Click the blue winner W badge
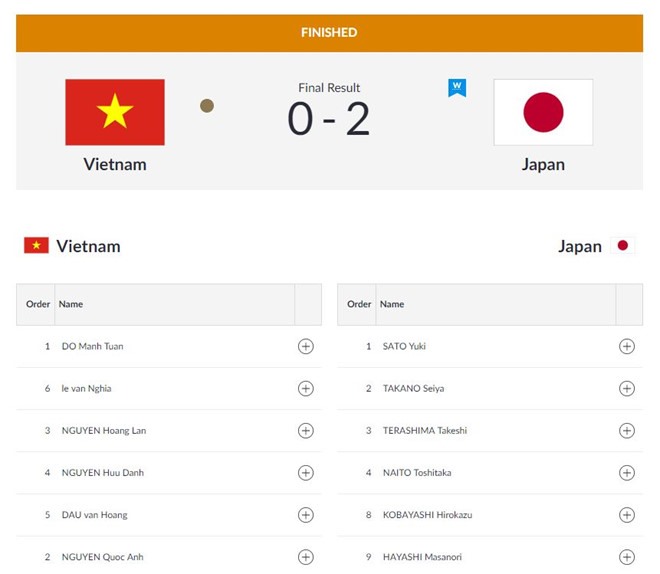 (x=457, y=88)
